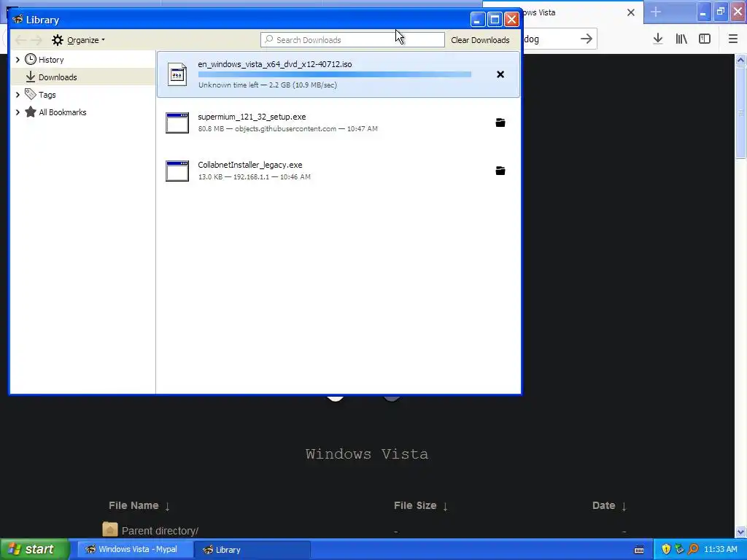Screen dimensions: 747x560
Task: Select en_windows_vista_x64_dvd_x12-40712.iso name
Action: (x=275, y=64)
